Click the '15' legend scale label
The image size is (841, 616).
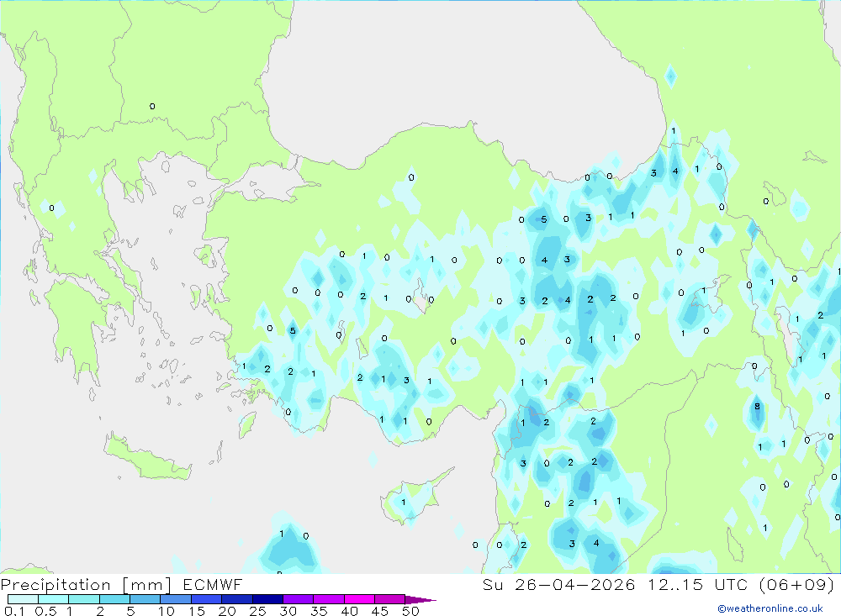click(x=197, y=611)
